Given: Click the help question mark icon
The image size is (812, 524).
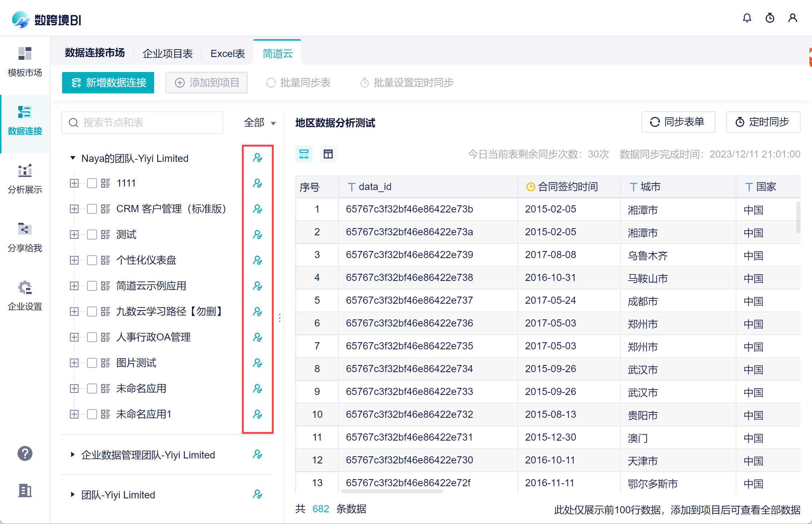Looking at the screenshot, I should click(x=25, y=453).
